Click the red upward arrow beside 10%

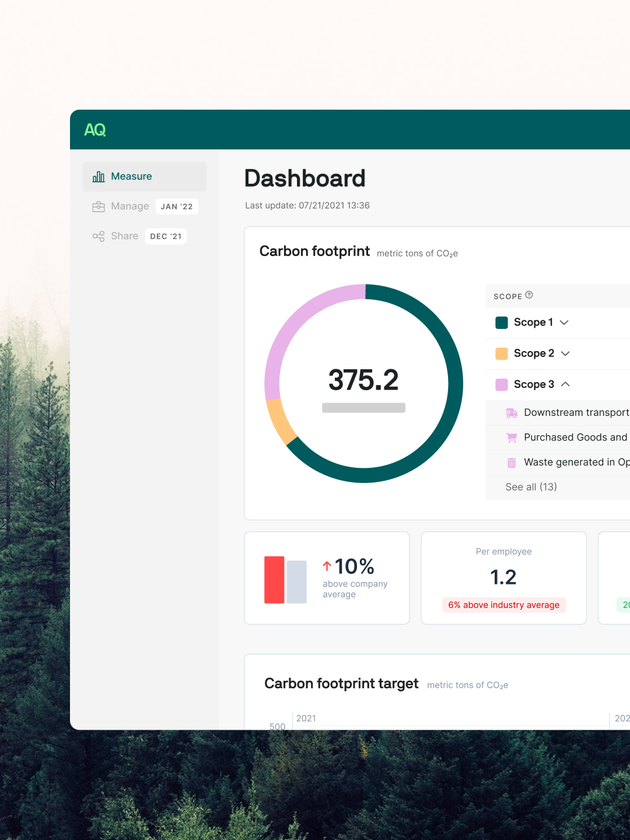(327, 566)
